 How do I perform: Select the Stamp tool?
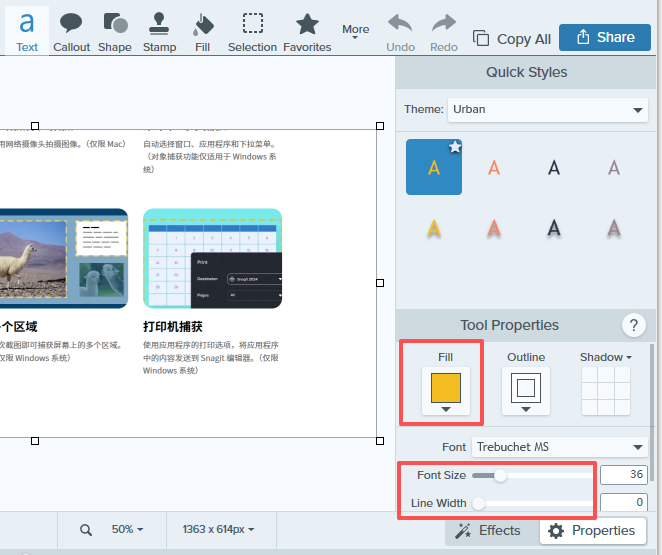159,32
